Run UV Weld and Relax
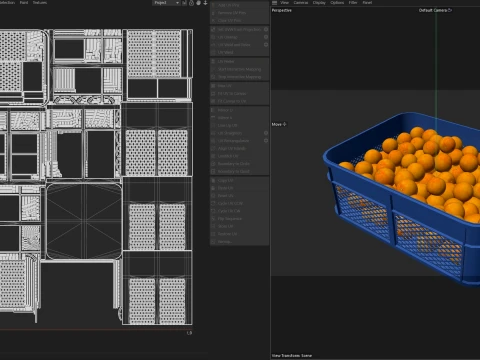Screen dimensions: 480x360 (234, 45)
